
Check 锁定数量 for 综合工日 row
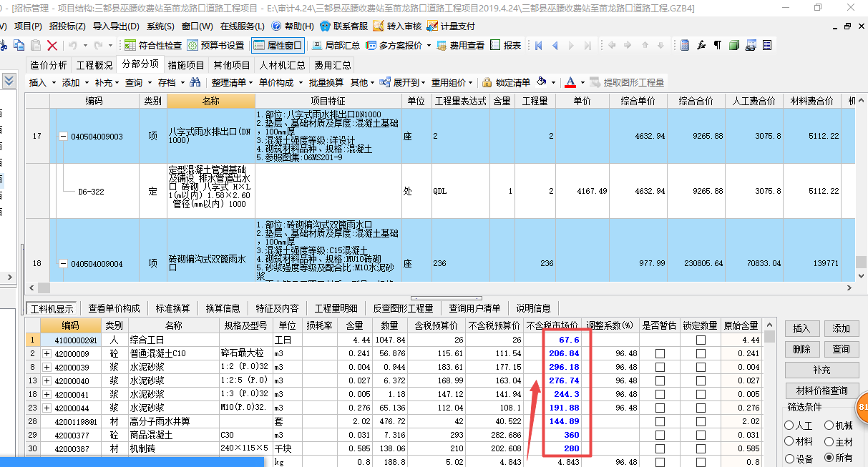(701, 340)
